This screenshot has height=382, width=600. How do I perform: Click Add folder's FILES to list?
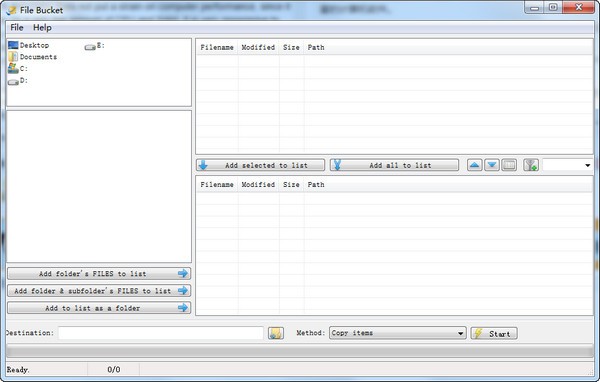(x=99, y=274)
